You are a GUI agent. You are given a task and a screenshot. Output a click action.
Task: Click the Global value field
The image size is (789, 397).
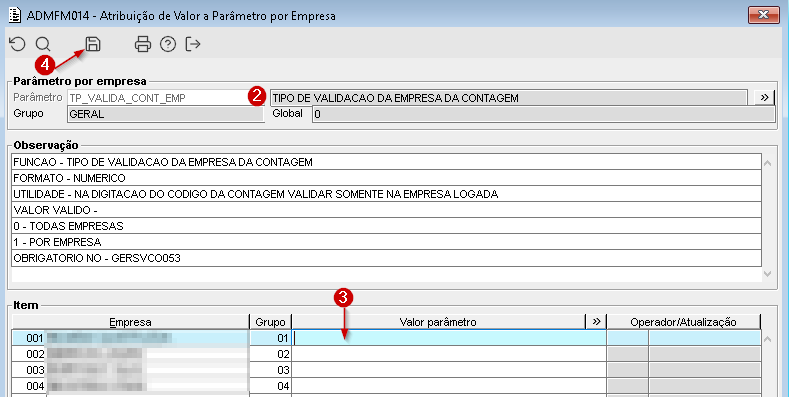[543, 114]
